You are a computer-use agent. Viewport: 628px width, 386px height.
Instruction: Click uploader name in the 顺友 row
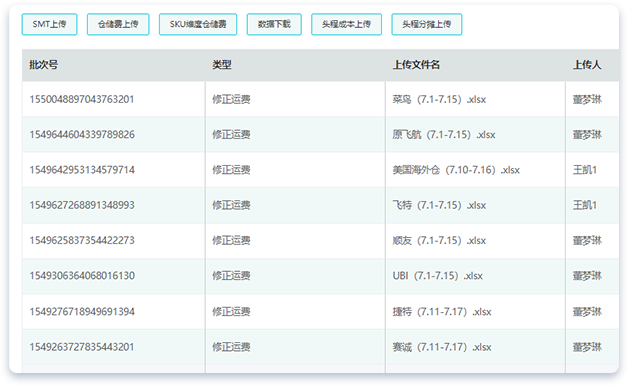(587, 240)
